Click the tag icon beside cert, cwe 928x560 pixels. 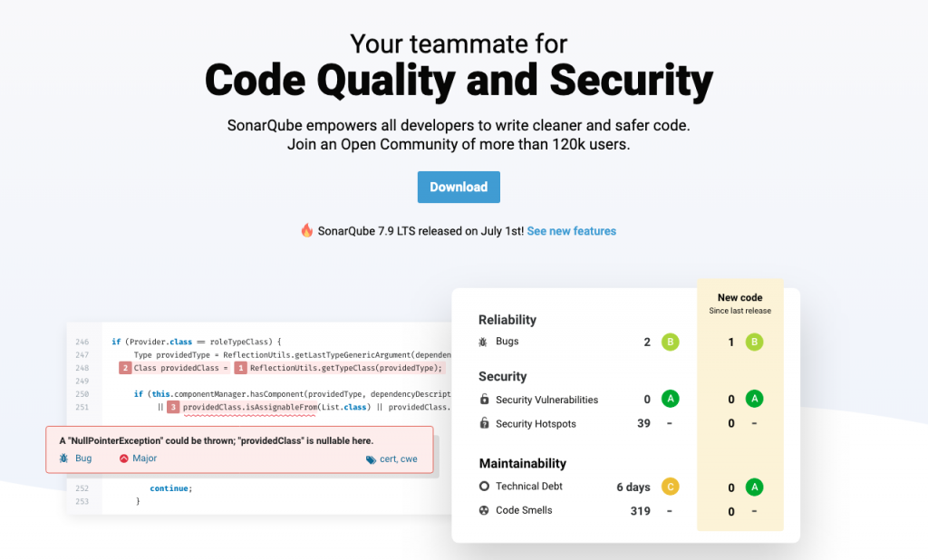click(371, 459)
